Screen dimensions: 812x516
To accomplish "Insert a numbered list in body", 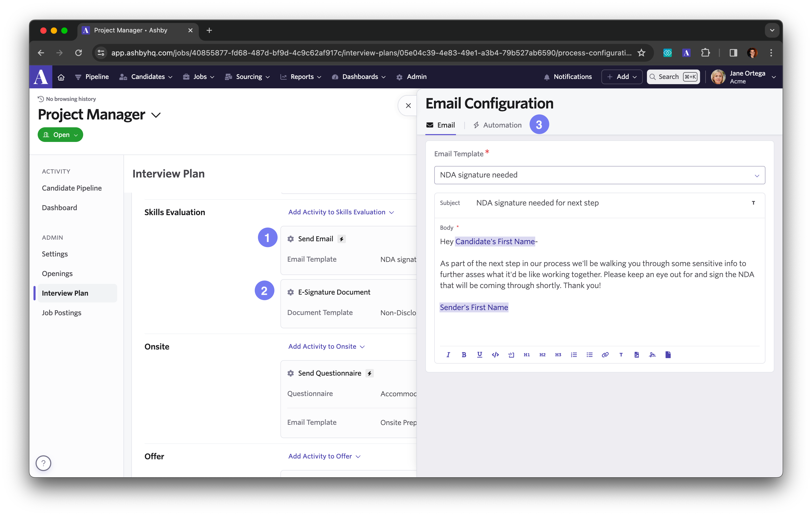I will (x=574, y=354).
